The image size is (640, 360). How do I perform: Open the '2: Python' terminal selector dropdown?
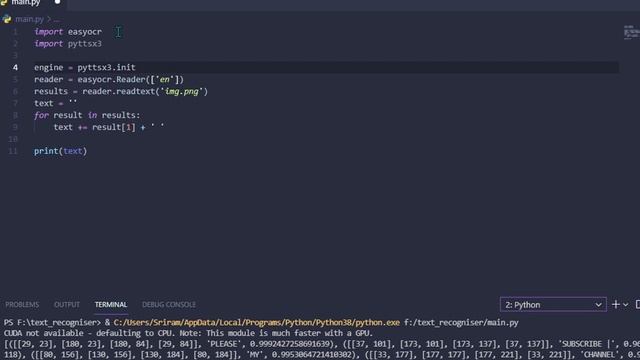pos(553,305)
